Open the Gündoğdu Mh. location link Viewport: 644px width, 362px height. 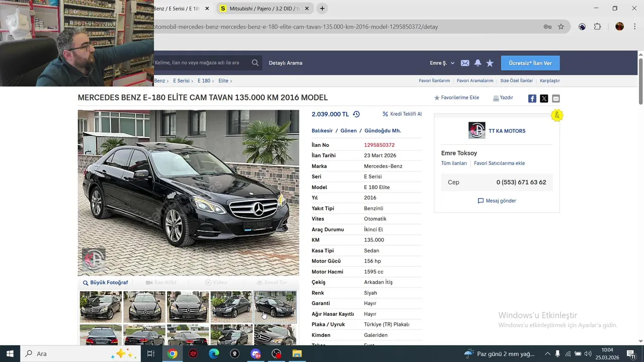pos(382,131)
